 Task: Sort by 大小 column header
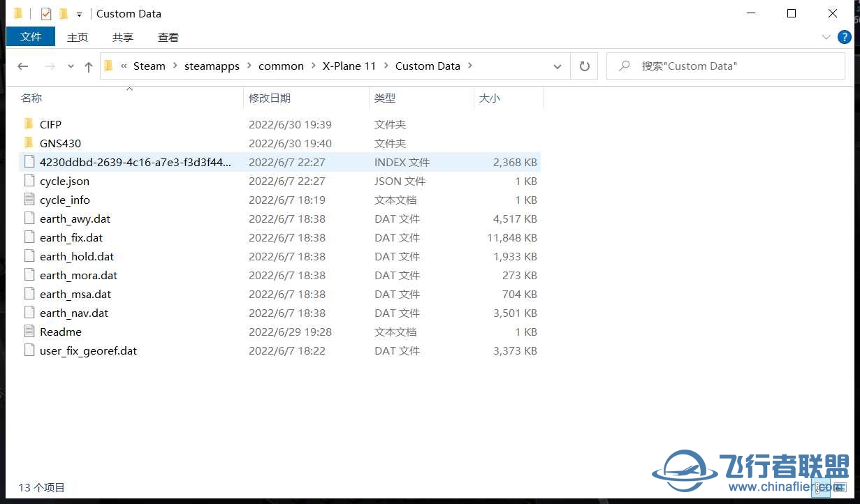[490, 98]
